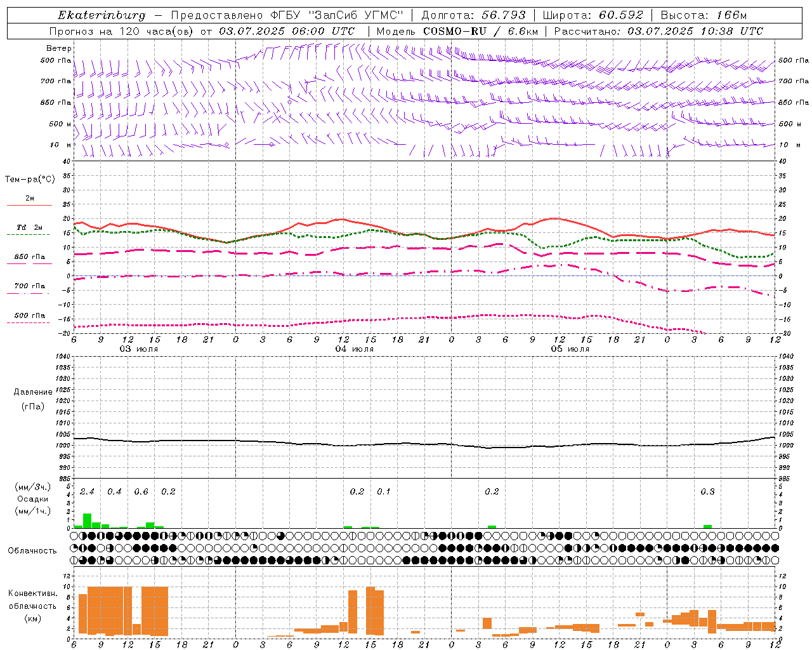Click the (мм/1ч.) precipitation unit label
Screen dimensions: 812x650
33,511
